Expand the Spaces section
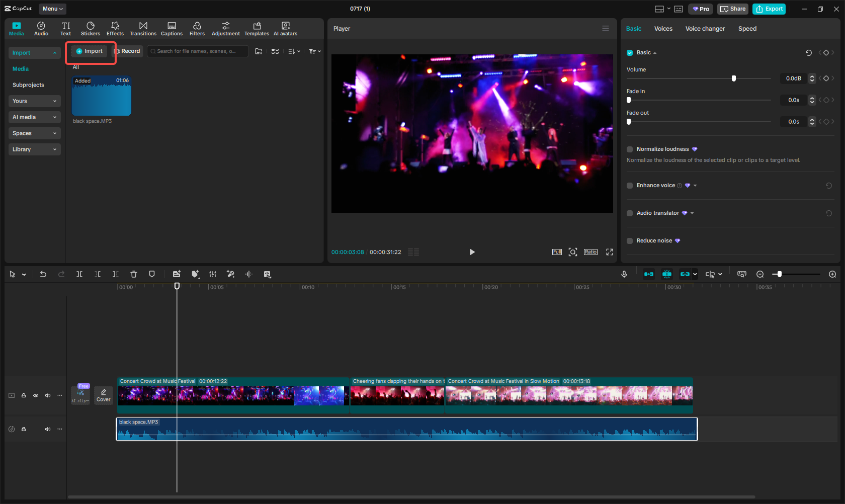This screenshot has width=845, height=504. tap(35, 133)
